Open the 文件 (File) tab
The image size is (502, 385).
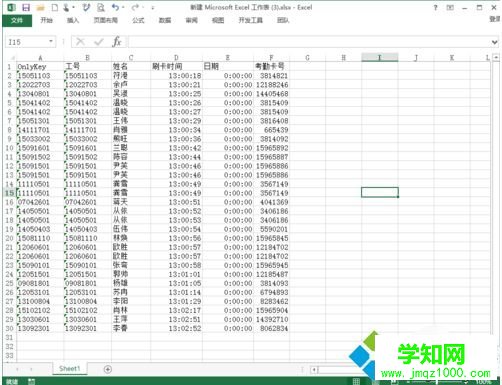[x=17, y=20]
